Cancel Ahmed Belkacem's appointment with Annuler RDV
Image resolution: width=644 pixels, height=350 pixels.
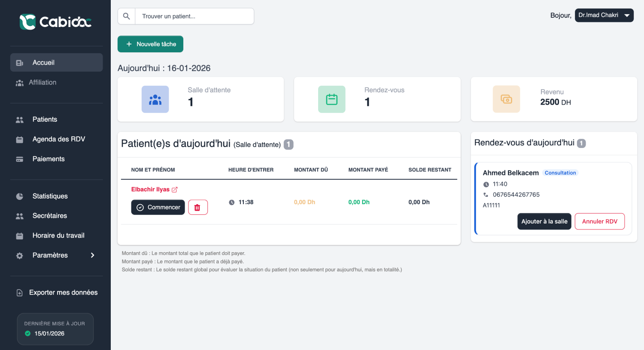(599, 221)
